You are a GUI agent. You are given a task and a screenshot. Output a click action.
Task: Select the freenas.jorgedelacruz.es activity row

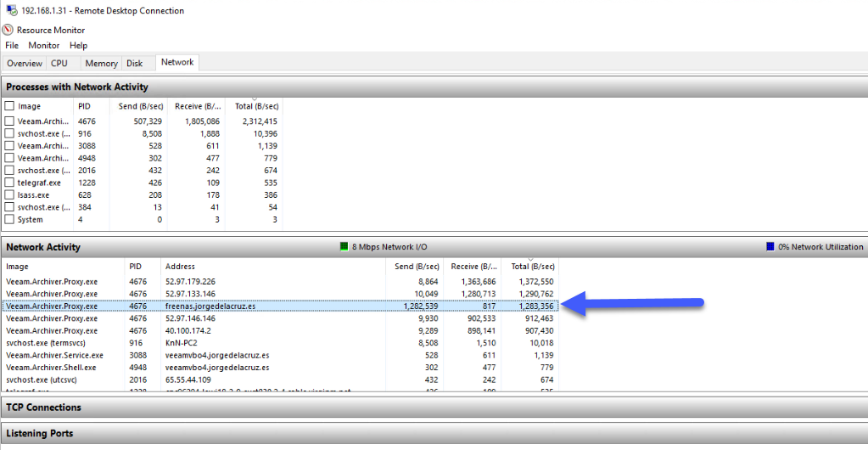click(281, 306)
